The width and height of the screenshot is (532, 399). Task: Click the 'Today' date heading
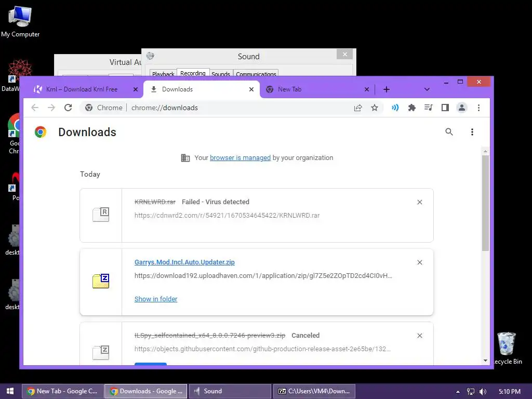90,174
